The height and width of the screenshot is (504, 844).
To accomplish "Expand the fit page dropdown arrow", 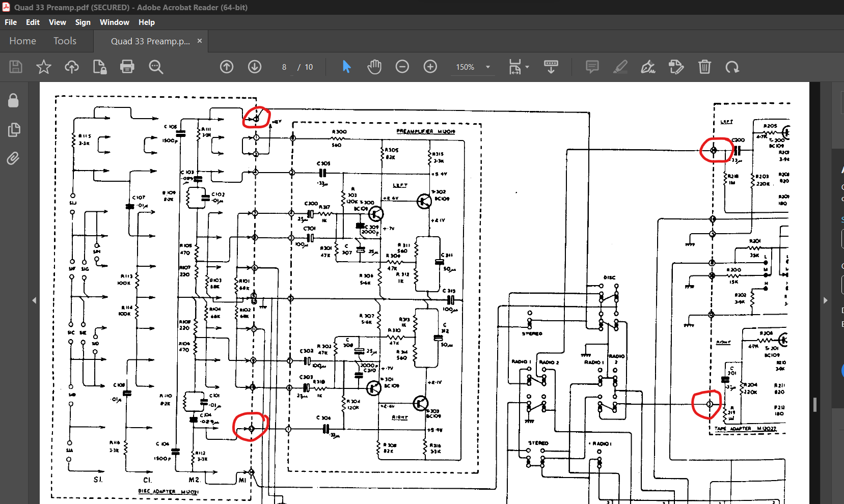I will coord(527,67).
